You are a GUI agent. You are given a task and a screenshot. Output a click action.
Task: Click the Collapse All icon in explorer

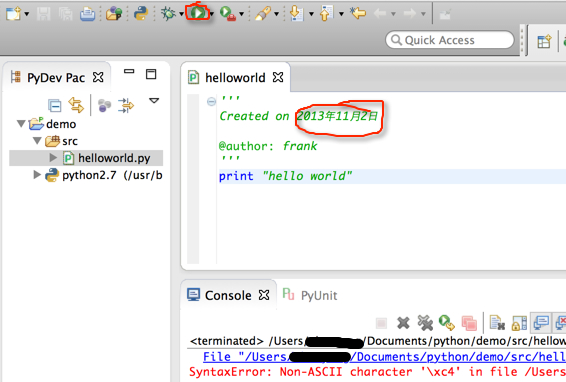[x=55, y=106]
